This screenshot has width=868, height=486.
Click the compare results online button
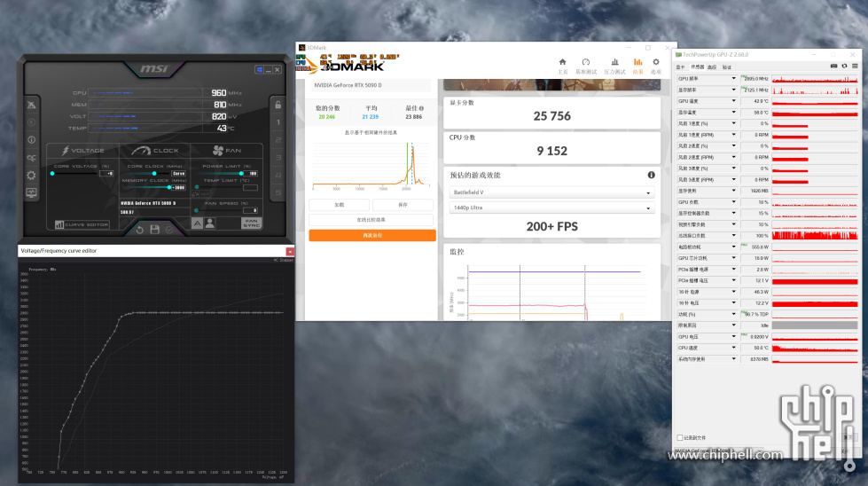[371, 220]
